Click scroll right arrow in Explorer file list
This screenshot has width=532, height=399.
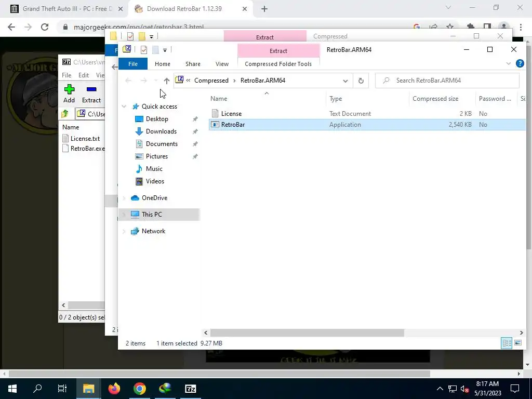521,333
